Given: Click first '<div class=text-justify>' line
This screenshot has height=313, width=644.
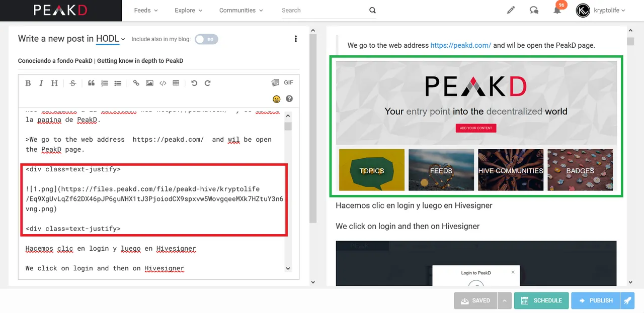Looking at the screenshot, I should pyautogui.click(x=73, y=169).
